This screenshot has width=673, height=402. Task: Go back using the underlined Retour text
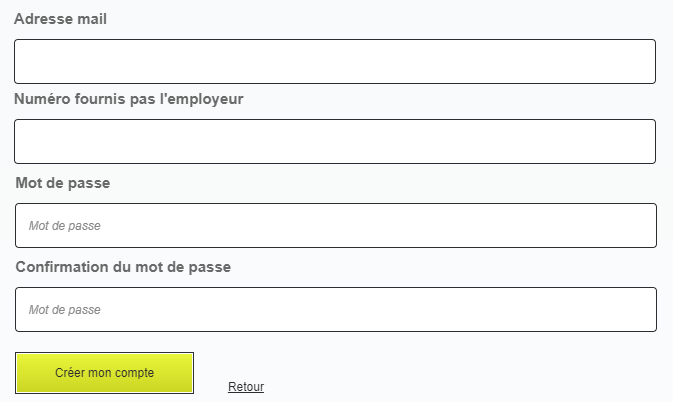pos(246,387)
